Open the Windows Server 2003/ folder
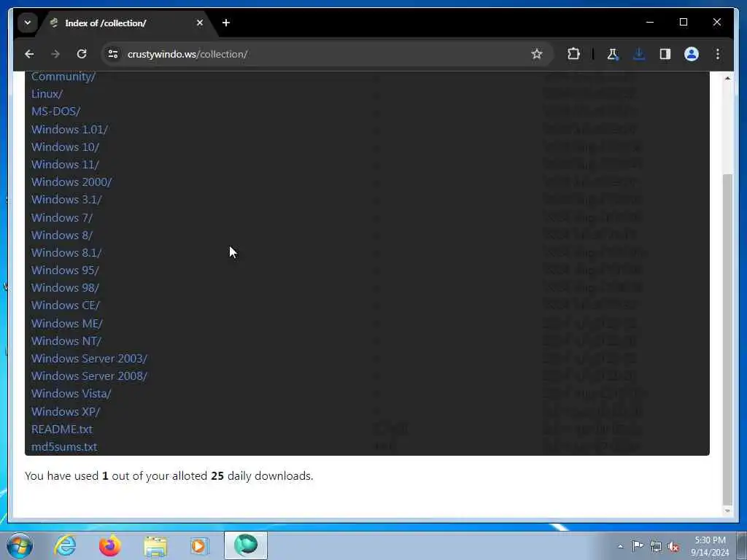The height and width of the screenshot is (560, 747). (90, 359)
